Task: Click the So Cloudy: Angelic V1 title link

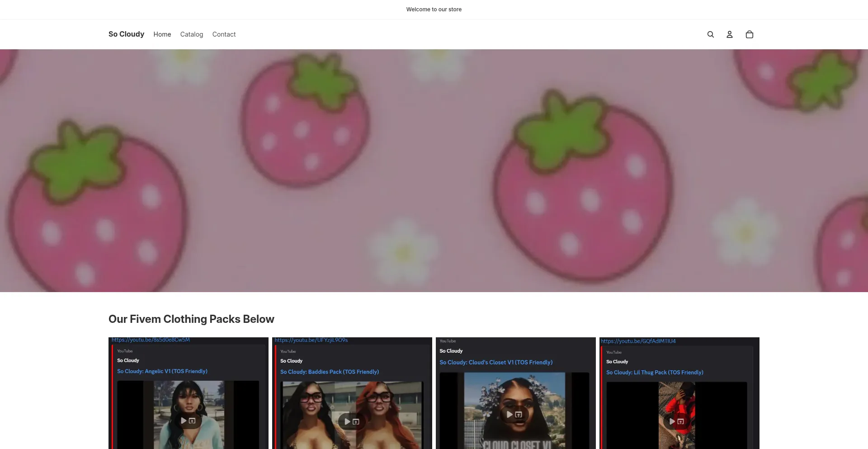Action: (162, 371)
